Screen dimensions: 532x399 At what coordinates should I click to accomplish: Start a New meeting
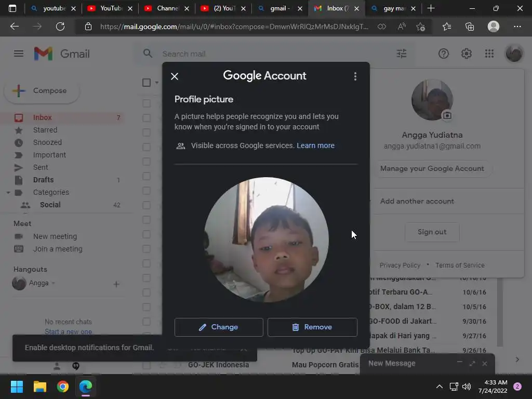pyautogui.click(x=55, y=236)
